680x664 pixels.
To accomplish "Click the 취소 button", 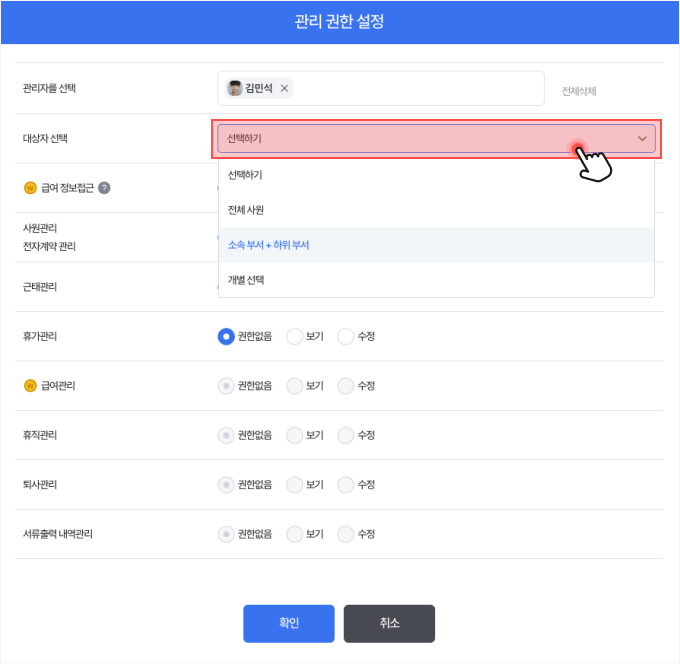I will point(389,623).
